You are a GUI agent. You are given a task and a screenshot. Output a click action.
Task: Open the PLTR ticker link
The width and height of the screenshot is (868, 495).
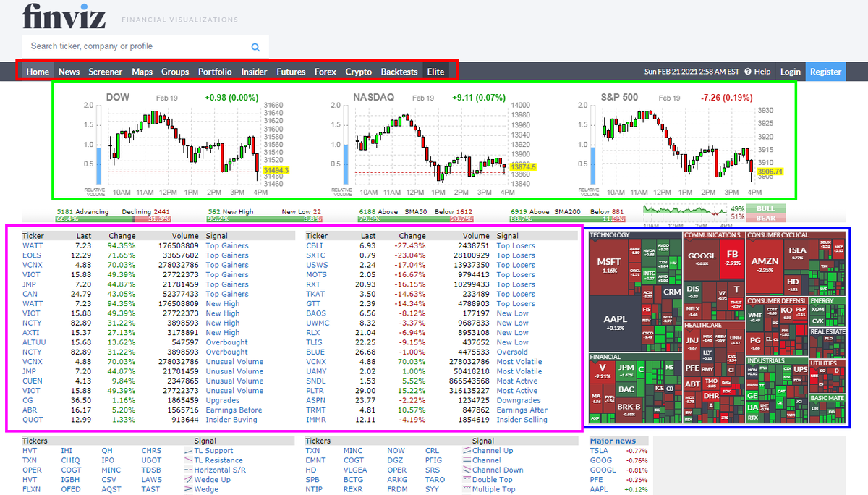[x=315, y=391]
